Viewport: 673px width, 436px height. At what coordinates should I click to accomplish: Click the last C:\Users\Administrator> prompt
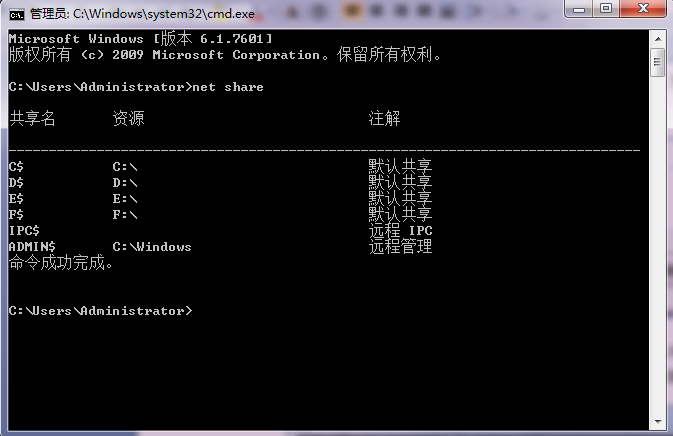click(100, 311)
